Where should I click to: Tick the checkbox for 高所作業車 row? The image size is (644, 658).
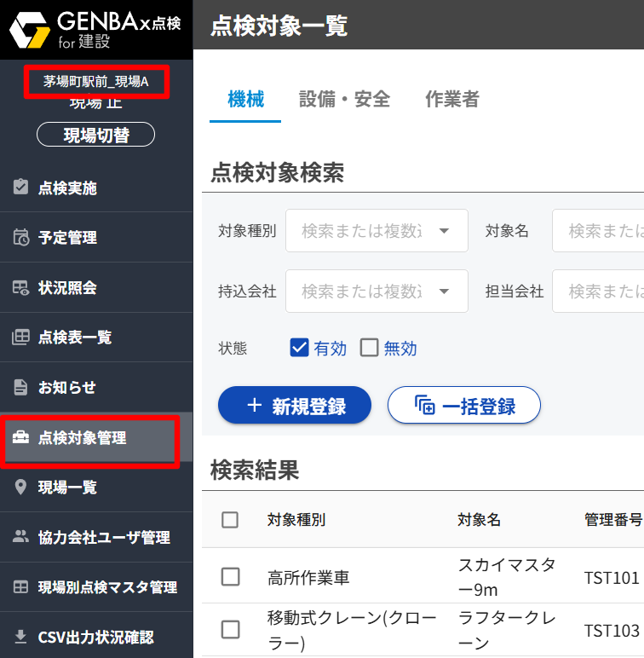coord(230,577)
